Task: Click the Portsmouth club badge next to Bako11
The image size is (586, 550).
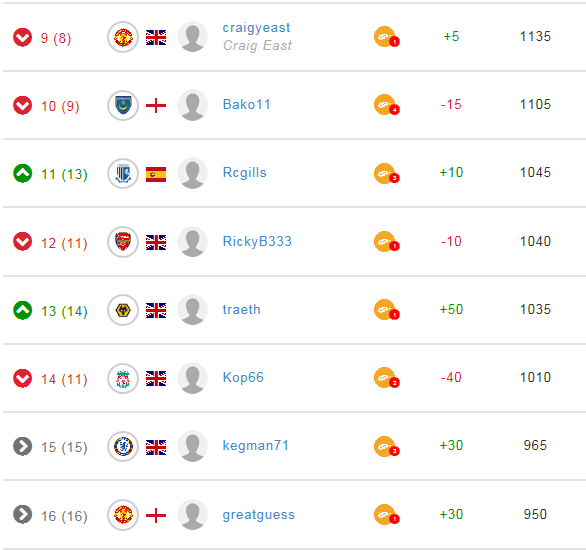Action: click(x=123, y=105)
